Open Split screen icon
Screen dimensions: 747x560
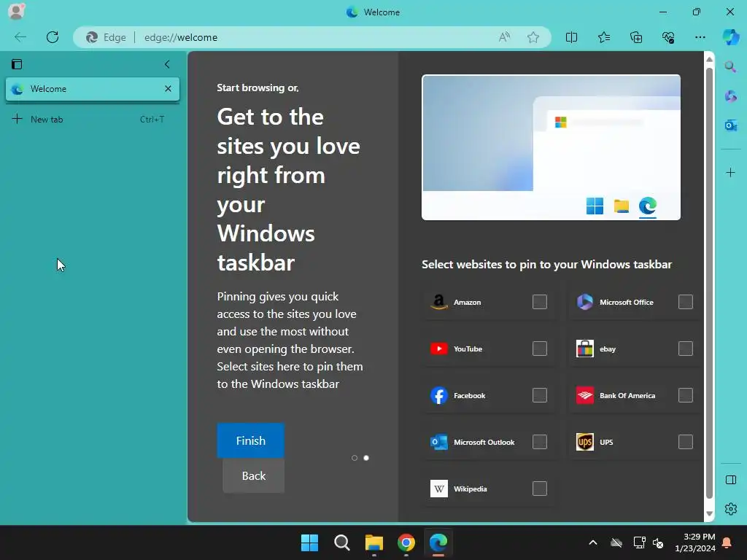[x=571, y=37]
